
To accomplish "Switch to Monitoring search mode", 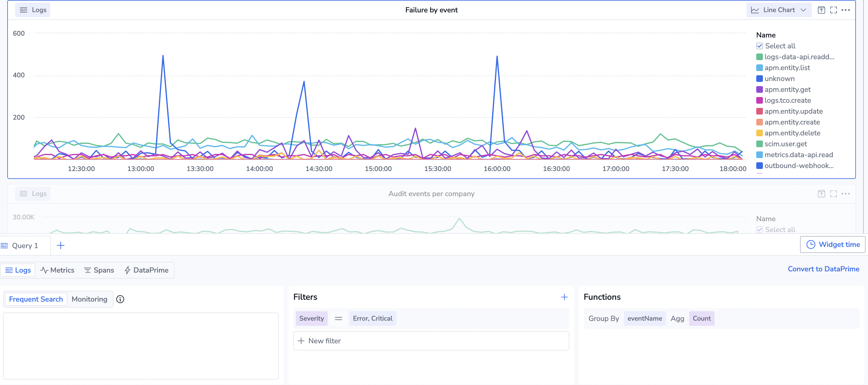I will tap(89, 299).
